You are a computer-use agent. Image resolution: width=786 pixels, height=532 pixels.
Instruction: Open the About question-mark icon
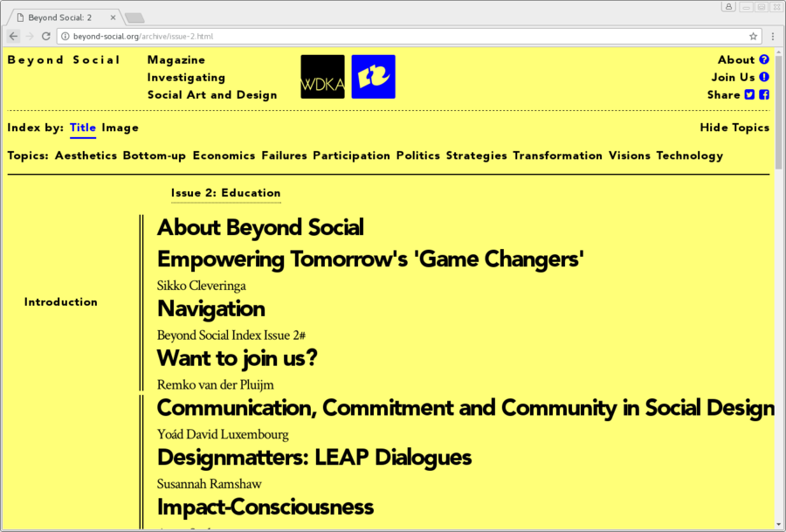[x=764, y=59]
